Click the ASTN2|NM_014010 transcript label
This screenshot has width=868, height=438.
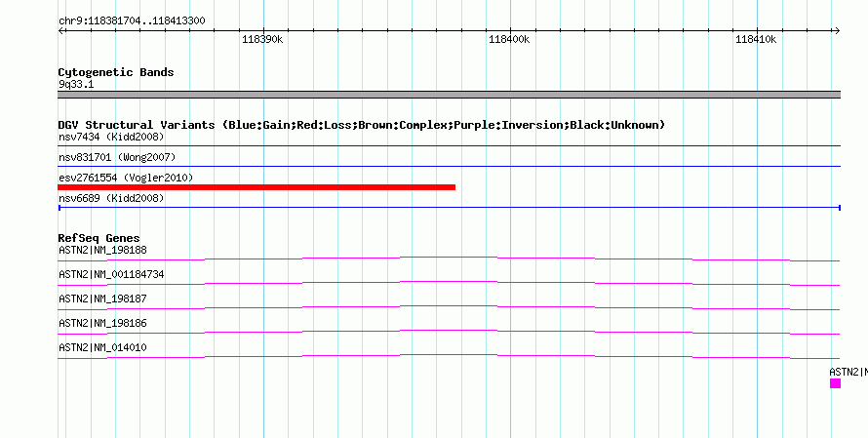point(103,347)
